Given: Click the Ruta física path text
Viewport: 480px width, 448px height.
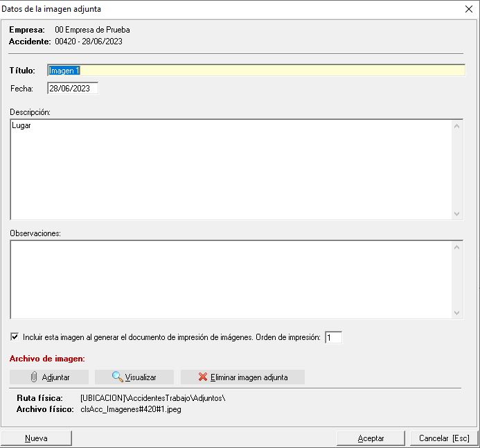Looking at the screenshot, I should 153,398.
